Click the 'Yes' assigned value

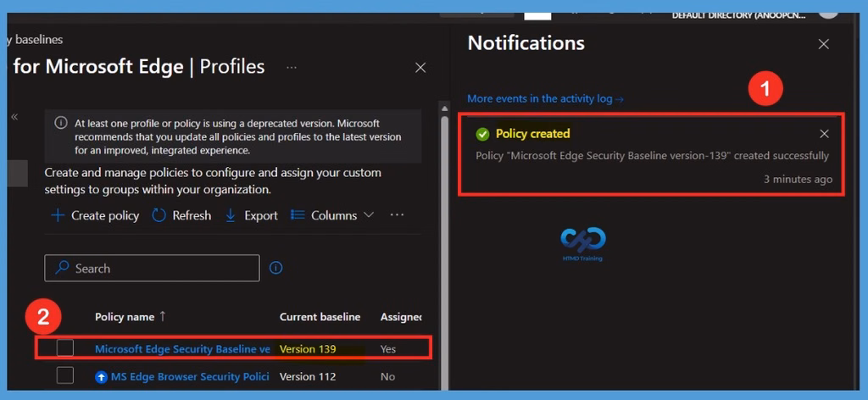[x=388, y=349]
